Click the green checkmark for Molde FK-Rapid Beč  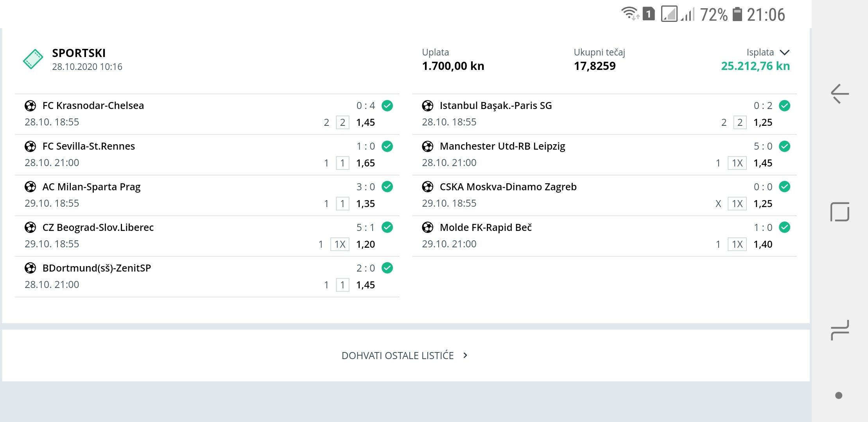click(x=784, y=227)
